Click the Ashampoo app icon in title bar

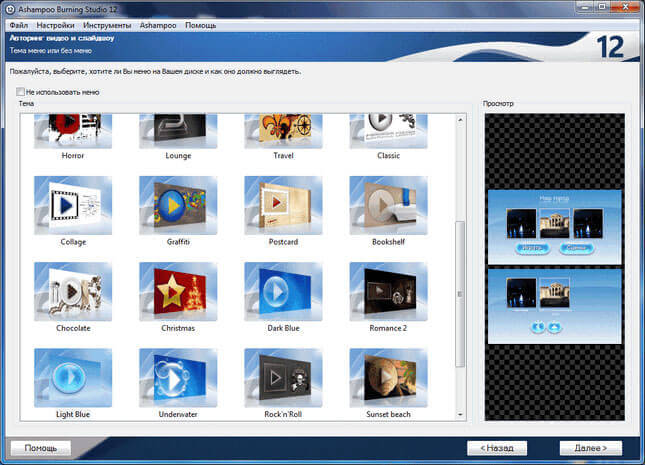pyautogui.click(x=10, y=9)
